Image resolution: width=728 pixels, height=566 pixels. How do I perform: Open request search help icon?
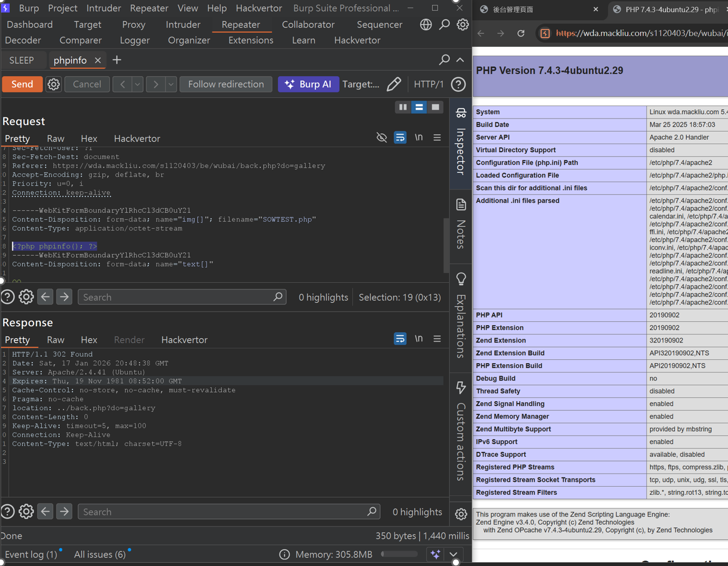coord(8,297)
